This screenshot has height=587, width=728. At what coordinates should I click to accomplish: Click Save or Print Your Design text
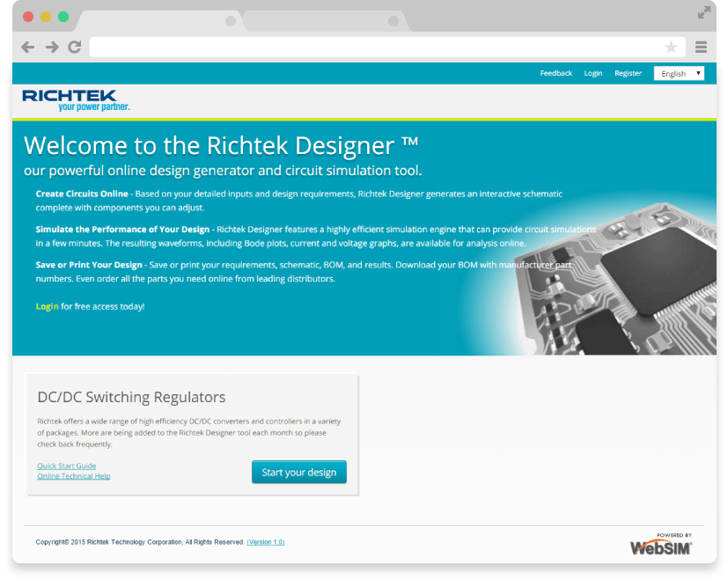coord(89,265)
